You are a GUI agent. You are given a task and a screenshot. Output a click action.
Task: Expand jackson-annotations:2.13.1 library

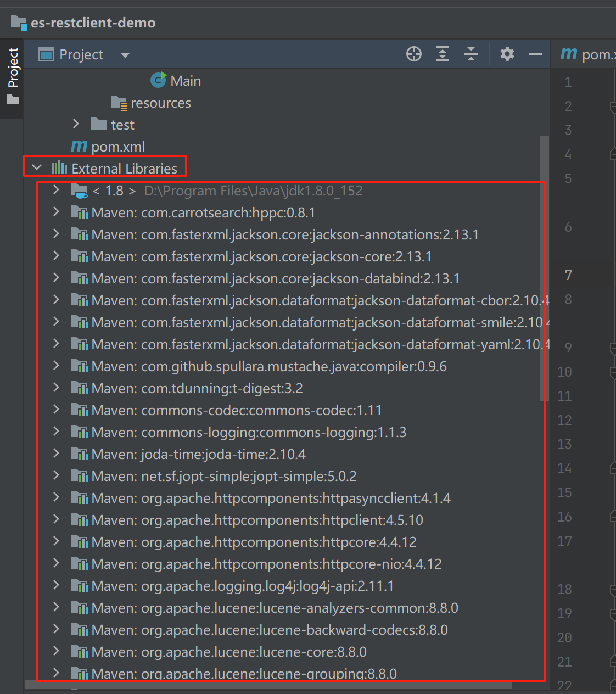[56, 234]
